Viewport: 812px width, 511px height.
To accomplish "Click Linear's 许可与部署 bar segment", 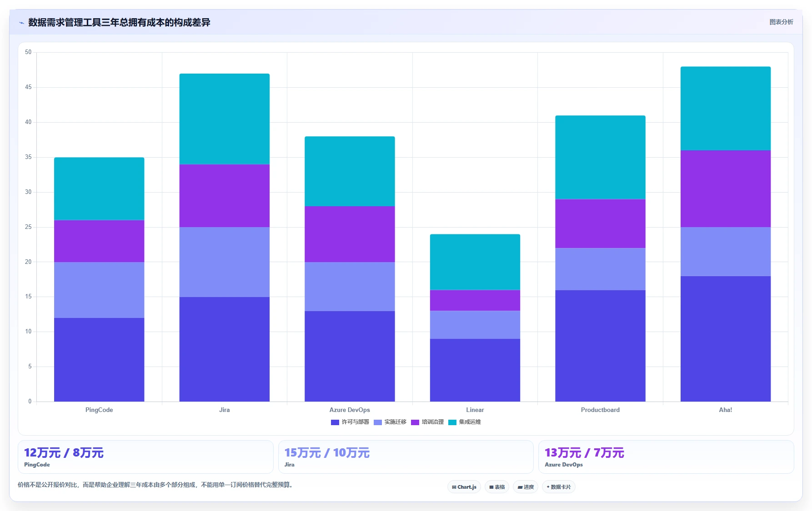I will pos(475,370).
